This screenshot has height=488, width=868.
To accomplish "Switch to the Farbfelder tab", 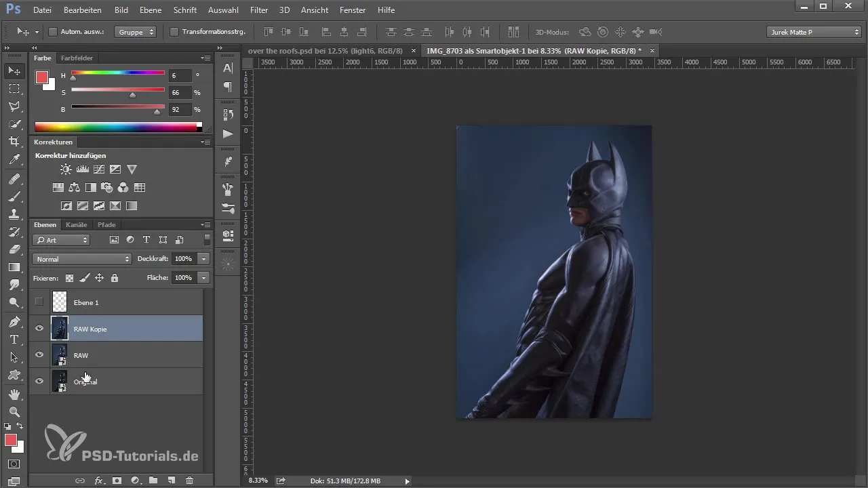I will 77,58.
